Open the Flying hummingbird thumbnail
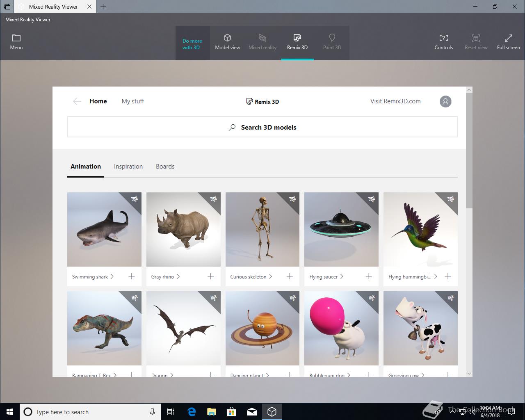Image resolution: width=525 pixels, height=420 pixels. point(420,229)
